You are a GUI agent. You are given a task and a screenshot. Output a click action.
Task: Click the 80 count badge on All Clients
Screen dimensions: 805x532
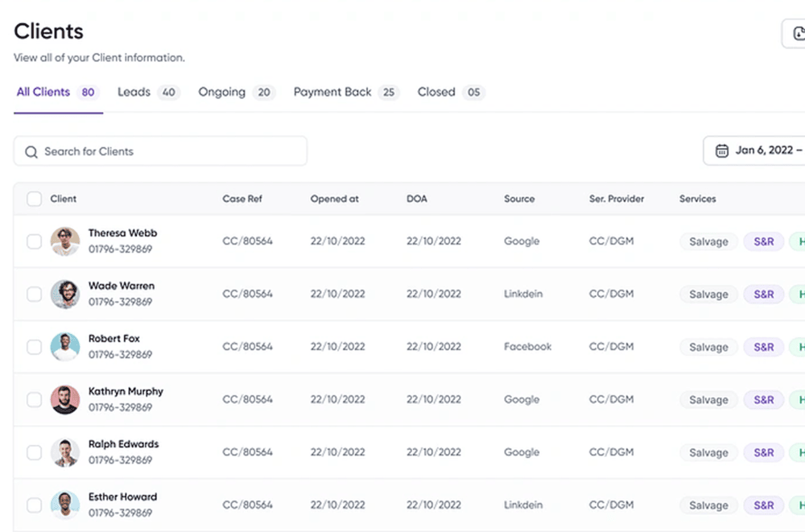point(89,93)
